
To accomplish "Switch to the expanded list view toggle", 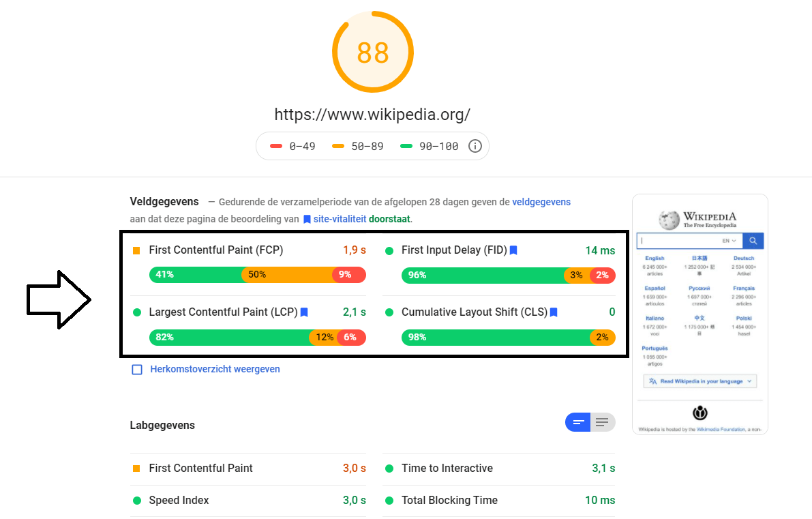I will 603,421.
